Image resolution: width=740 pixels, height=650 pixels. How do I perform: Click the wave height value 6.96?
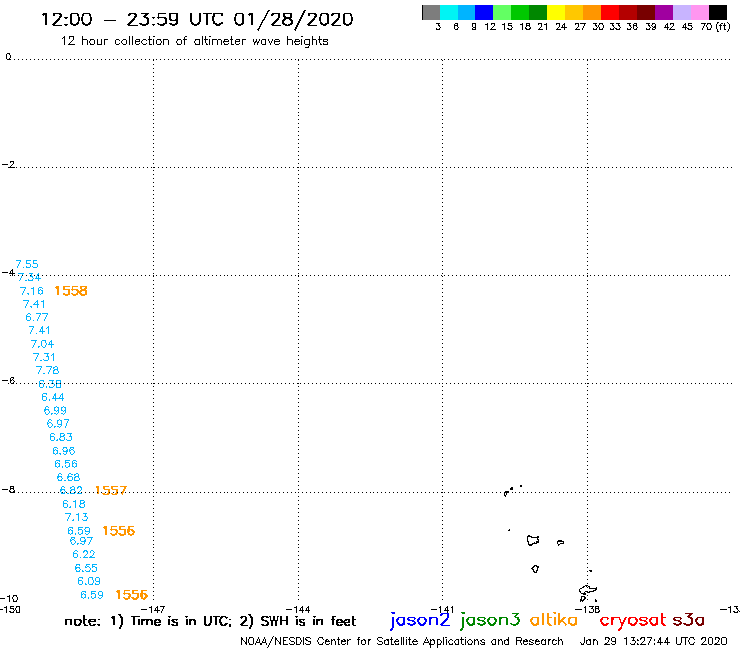pos(64,451)
